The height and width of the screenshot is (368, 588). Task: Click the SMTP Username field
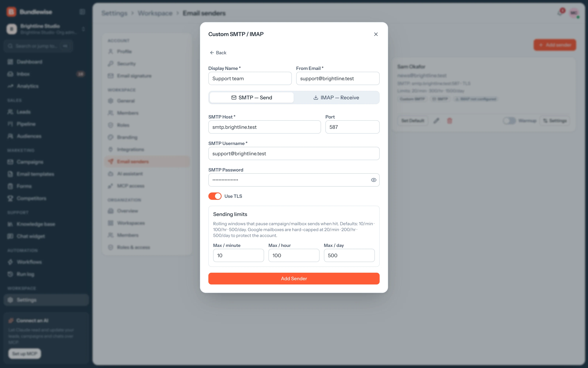[x=294, y=154]
